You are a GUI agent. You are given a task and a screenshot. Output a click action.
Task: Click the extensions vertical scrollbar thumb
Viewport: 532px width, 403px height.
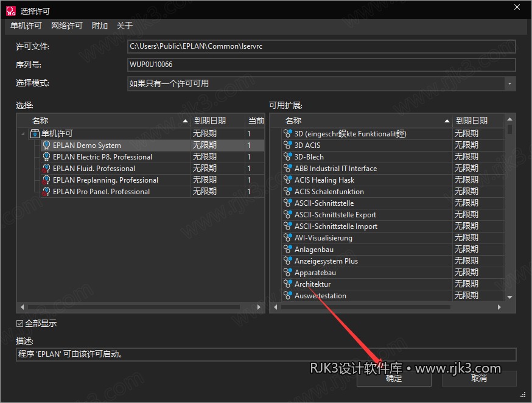(x=509, y=130)
